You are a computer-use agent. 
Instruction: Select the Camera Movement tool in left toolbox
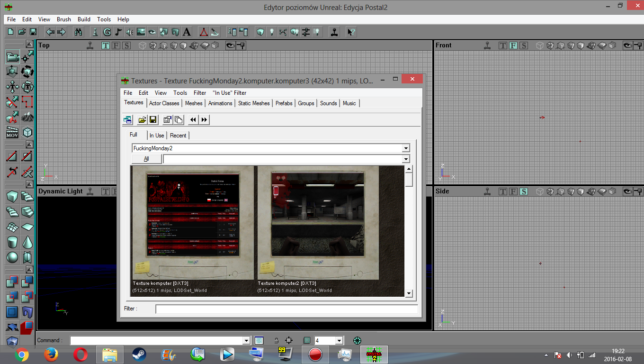12,57
